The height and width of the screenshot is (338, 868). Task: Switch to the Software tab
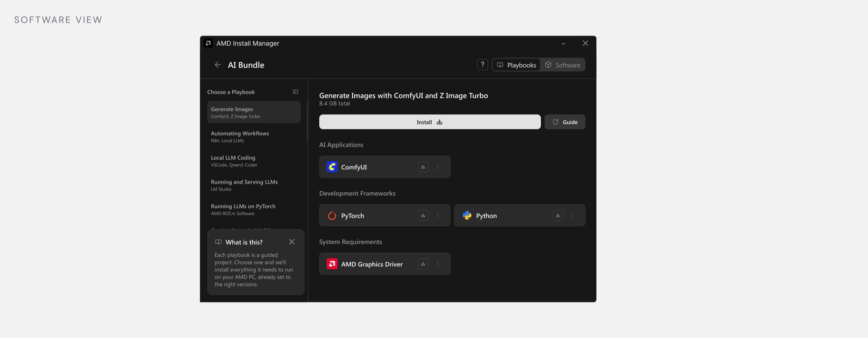[x=562, y=65]
